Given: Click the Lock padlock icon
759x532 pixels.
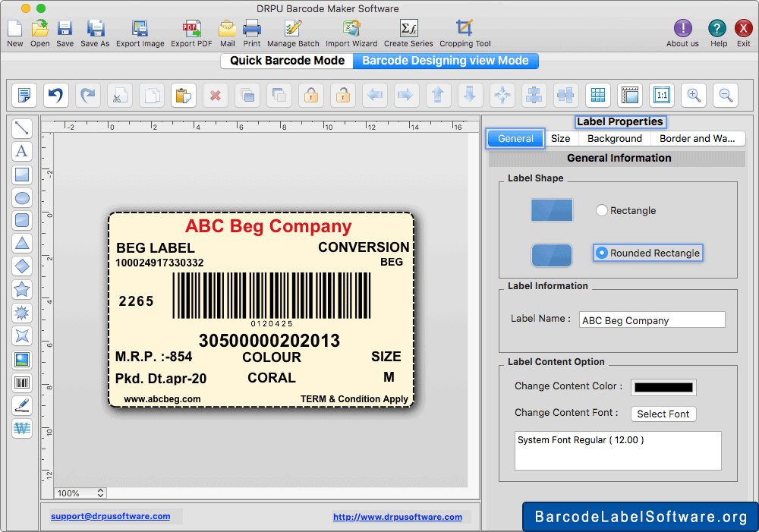Looking at the screenshot, I should (311, 95).
